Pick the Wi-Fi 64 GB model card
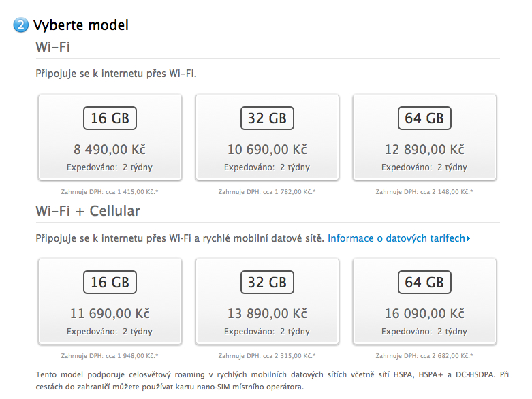This screenshot has height=399, width=532. 424,137
